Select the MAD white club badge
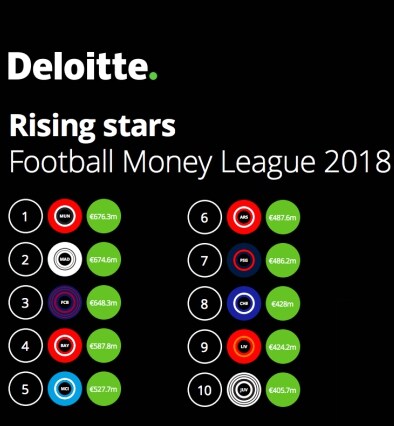Viewport: 394px width, 426px height. [x=65, y=259]
